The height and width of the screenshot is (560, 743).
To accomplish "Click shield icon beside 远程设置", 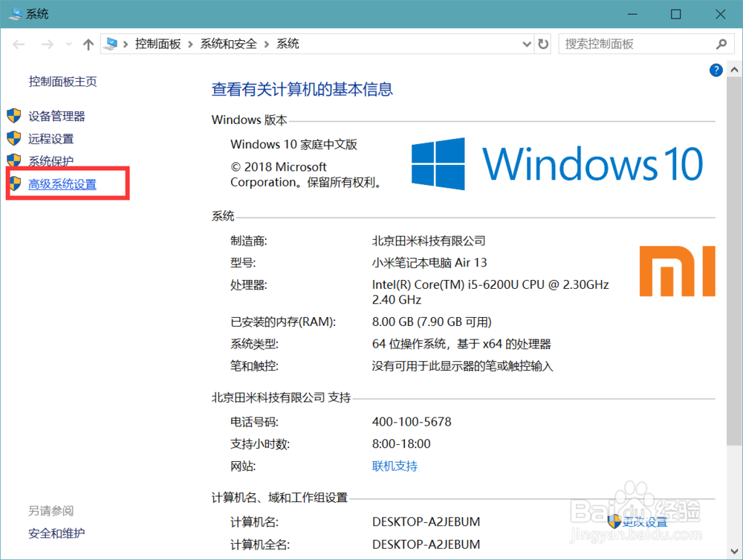I will [x=14, y=138].
